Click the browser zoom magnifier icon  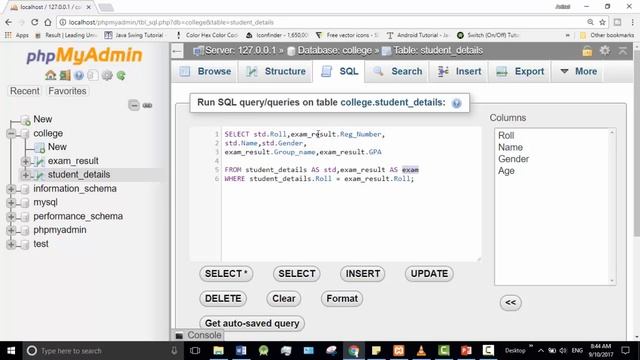(590, 22)
